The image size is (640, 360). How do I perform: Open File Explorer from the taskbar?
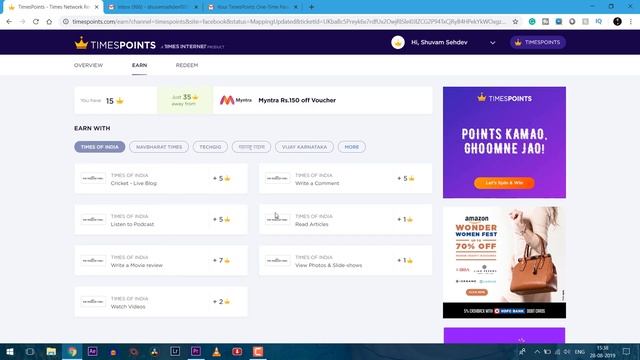51,352
